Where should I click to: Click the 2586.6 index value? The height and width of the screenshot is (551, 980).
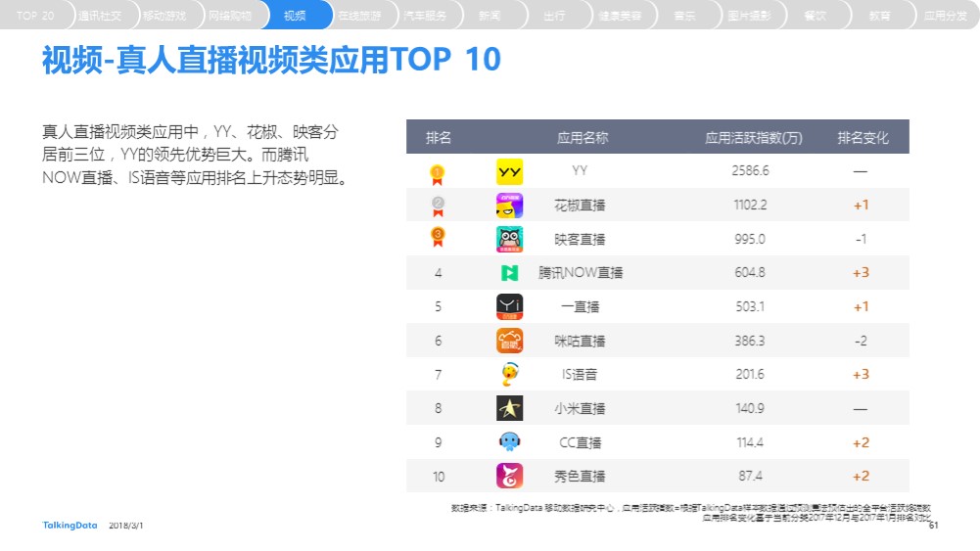pos(750,170)
